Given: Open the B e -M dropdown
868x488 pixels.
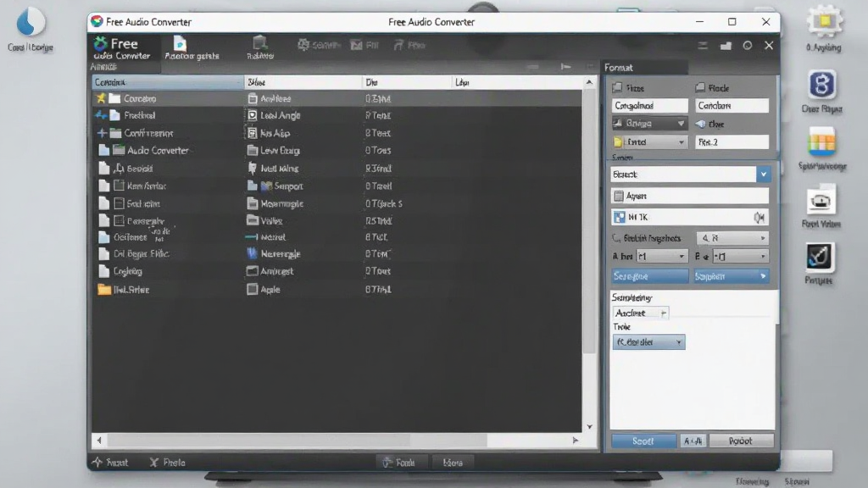Looking at the screenshot, I should (740, 256).
